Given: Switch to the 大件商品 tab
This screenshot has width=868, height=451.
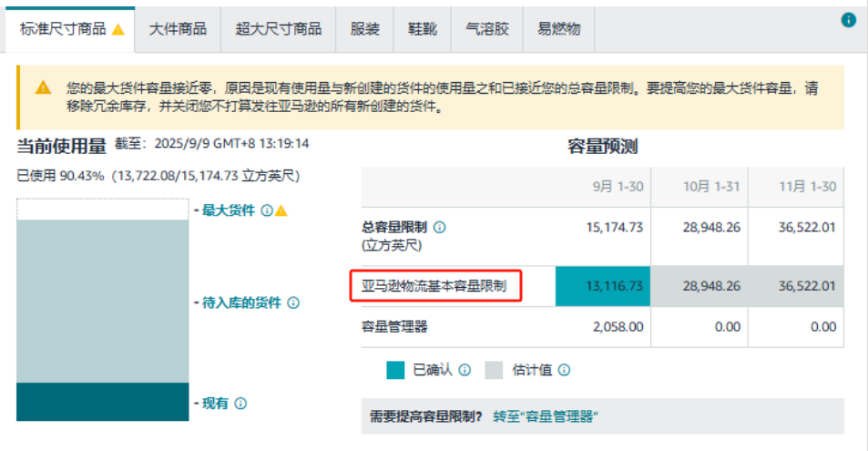Looking at the screenshot, I should point(178,29).
